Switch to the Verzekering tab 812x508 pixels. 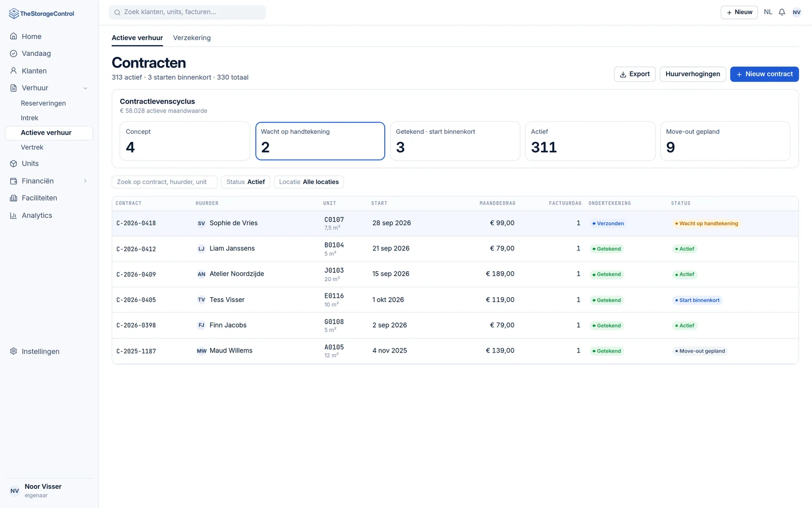[x=192, y=38]
